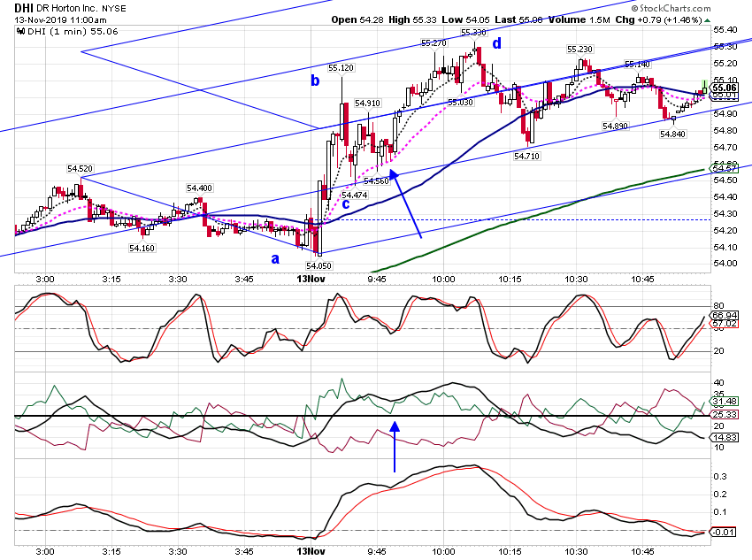Click the Low 54.05 value in the header
This screenshot has width=752, height=560.
click(465, 19)
